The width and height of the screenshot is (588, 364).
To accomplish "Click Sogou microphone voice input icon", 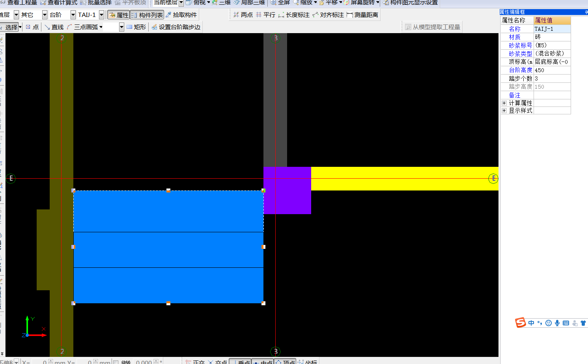I will pos(557,323).
